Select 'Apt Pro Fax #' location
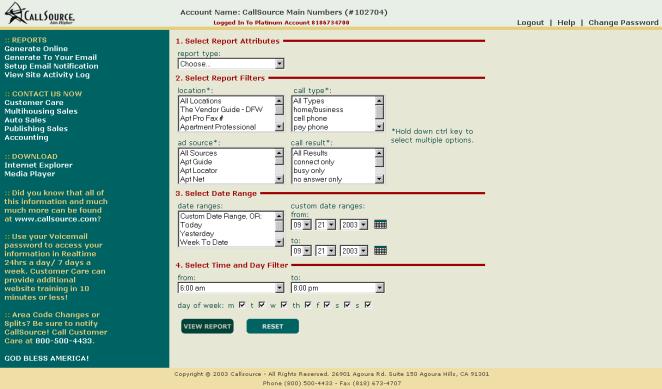 coord(227,118)
